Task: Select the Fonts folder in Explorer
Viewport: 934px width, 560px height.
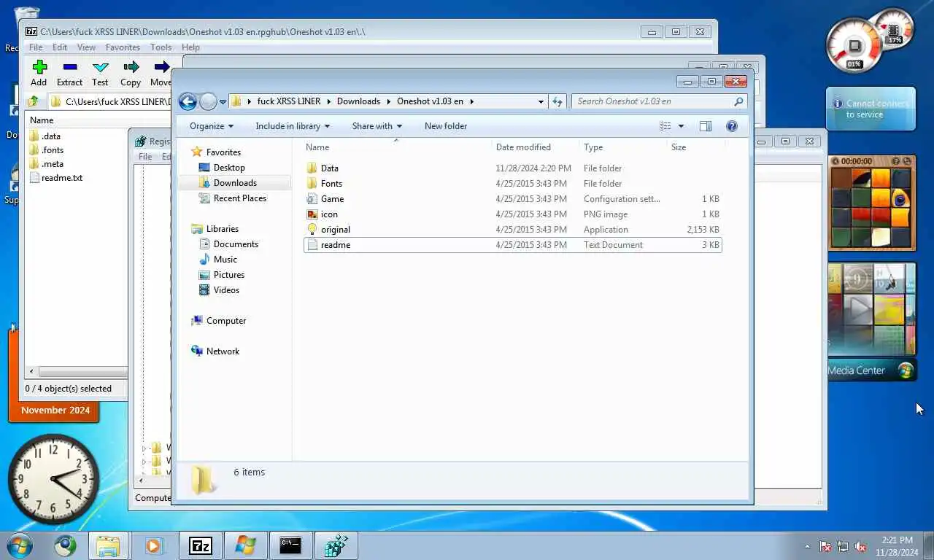Action: click(x=513, y=184)
